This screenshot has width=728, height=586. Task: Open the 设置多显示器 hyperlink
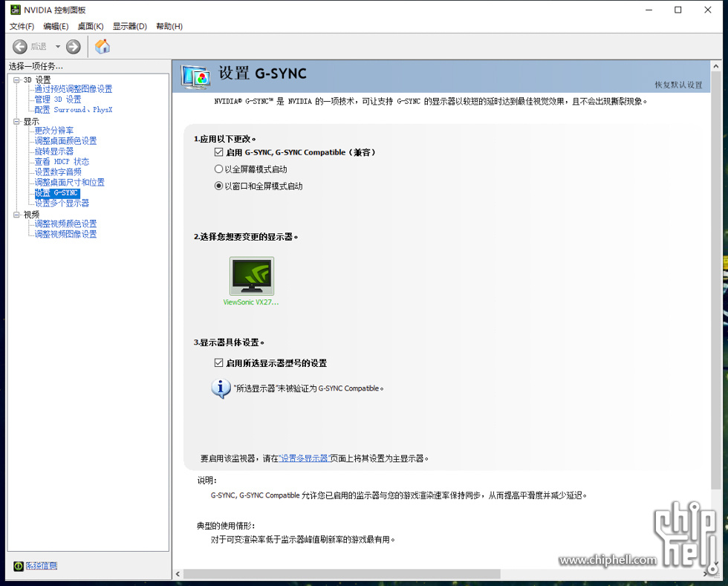tap(305, 458)
